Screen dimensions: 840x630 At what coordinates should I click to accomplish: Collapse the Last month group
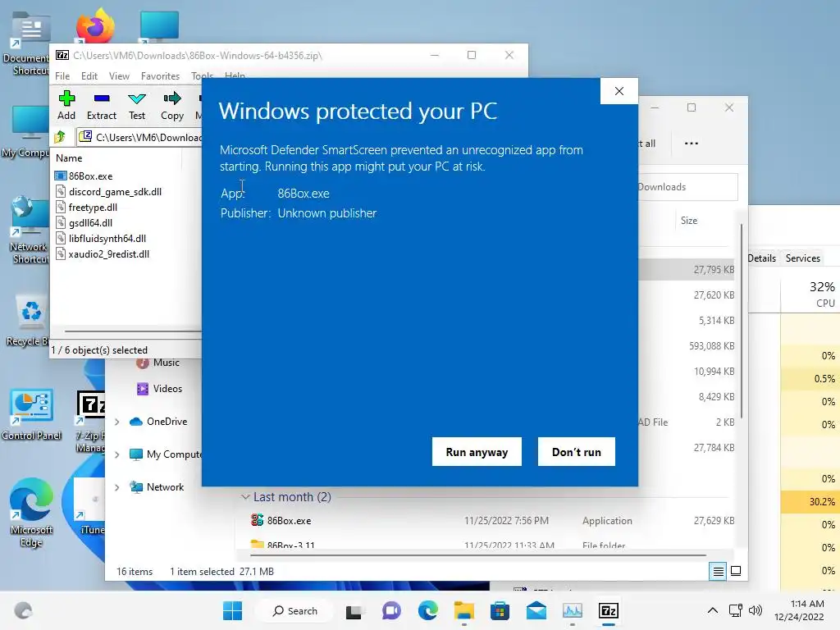[245, 497]
